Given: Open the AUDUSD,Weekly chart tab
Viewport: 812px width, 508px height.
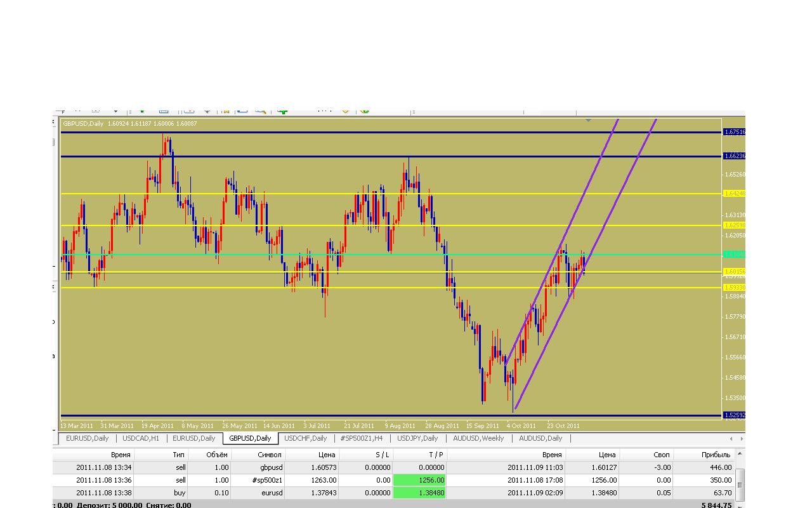Looking at the screenshot, I should pos(478,438).
